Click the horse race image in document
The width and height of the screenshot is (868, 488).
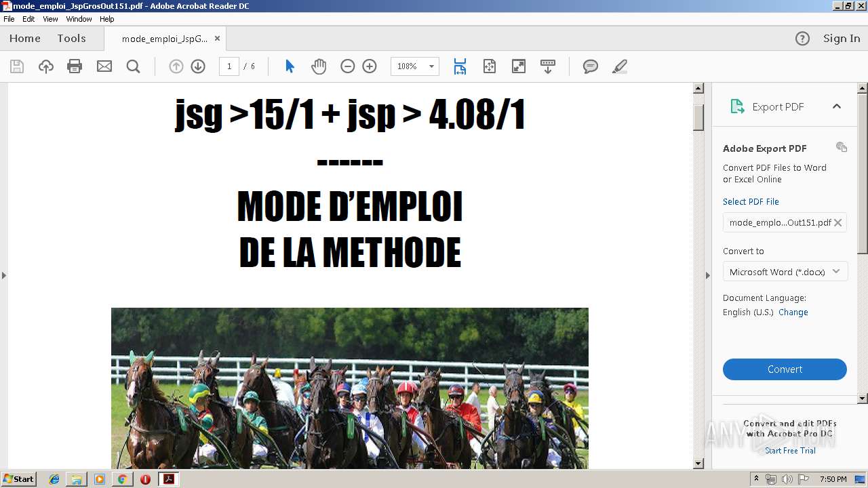[x=350, y=388]
